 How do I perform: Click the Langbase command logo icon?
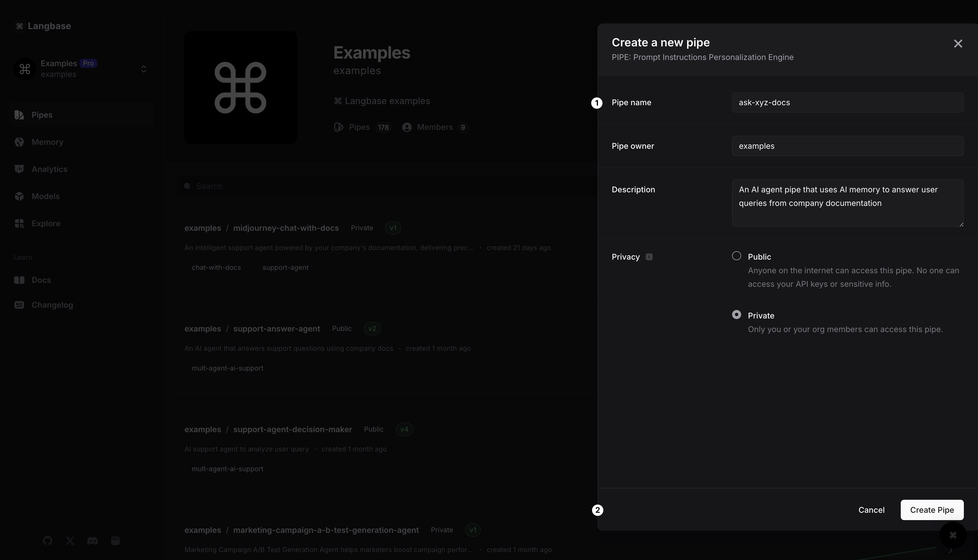click(x=20, y=26)
